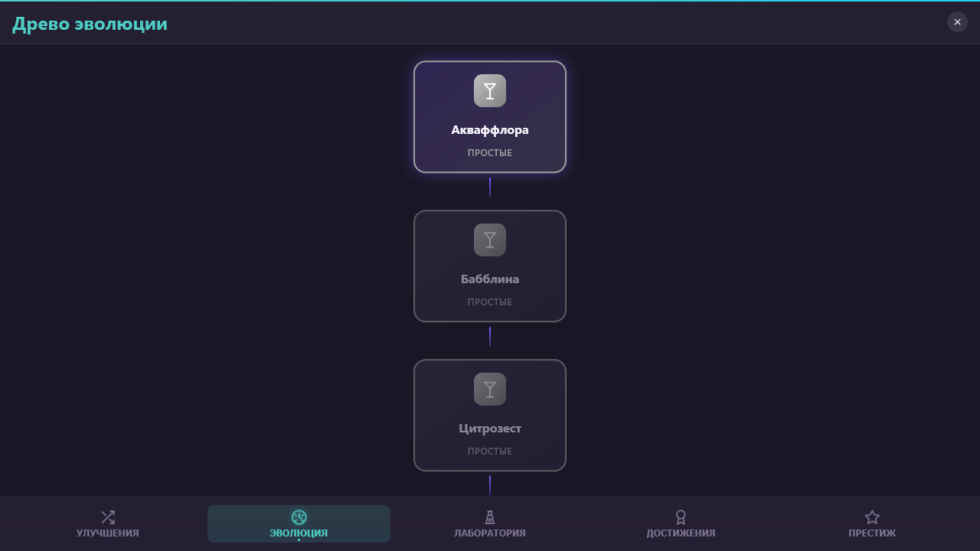980x551 pixels.
Task: Open the ЛАБОРАТОРИЯ section
Action: (489, 523)
